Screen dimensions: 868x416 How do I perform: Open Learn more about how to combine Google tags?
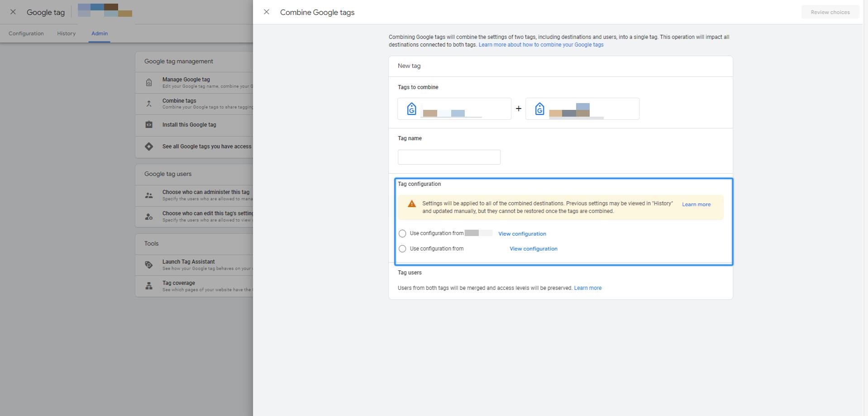(x=541, y=45)
